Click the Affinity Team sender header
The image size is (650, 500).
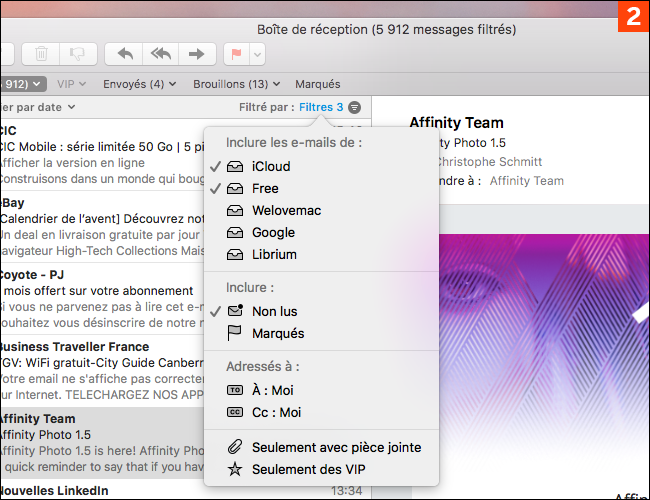point(456,123)
